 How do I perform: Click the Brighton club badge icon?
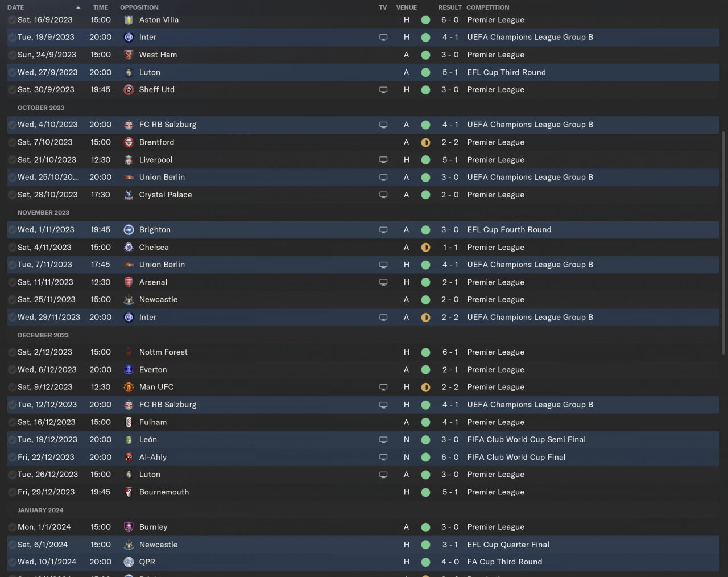[x=129, y=230]
